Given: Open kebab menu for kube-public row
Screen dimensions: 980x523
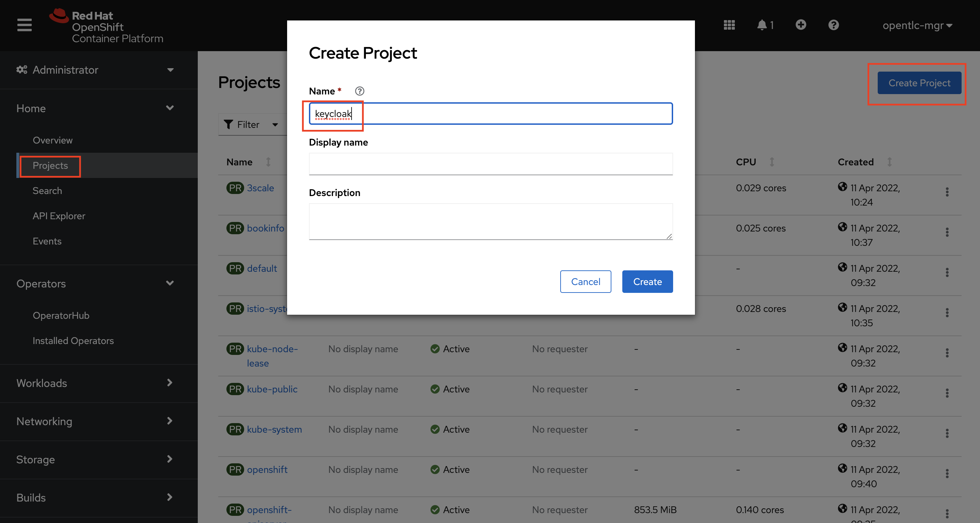Looking at the screenshot, I should [947, 393].
